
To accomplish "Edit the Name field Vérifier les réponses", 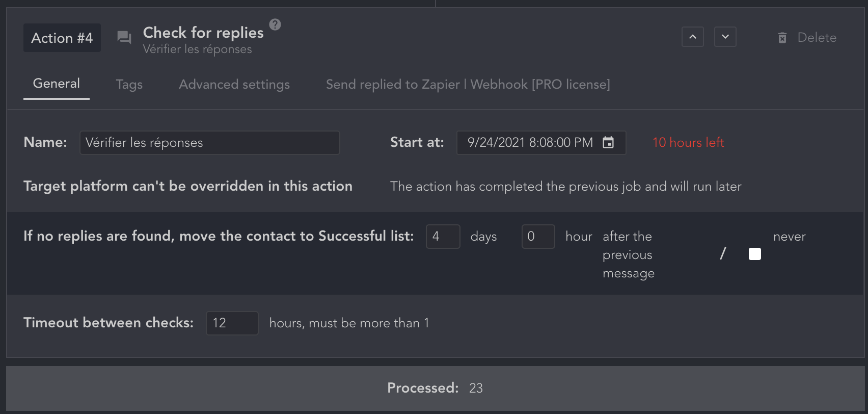I will tap(209, 143).
